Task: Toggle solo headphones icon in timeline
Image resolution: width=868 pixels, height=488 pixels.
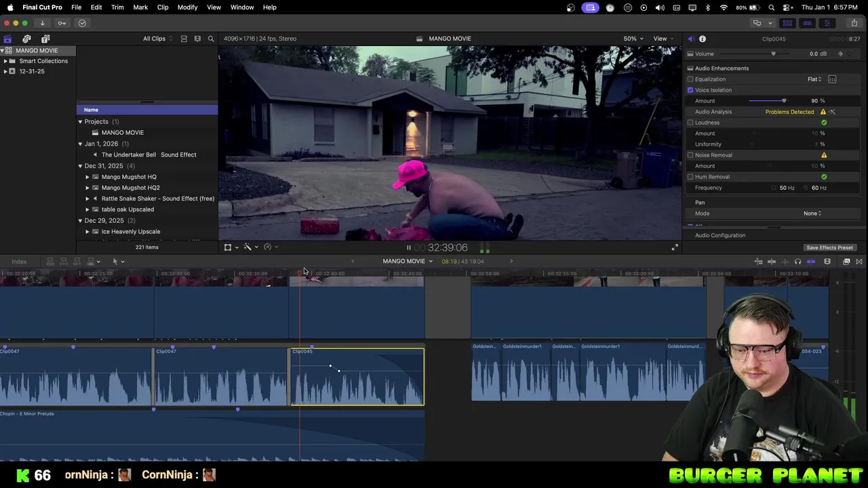Action: point(797,262)
